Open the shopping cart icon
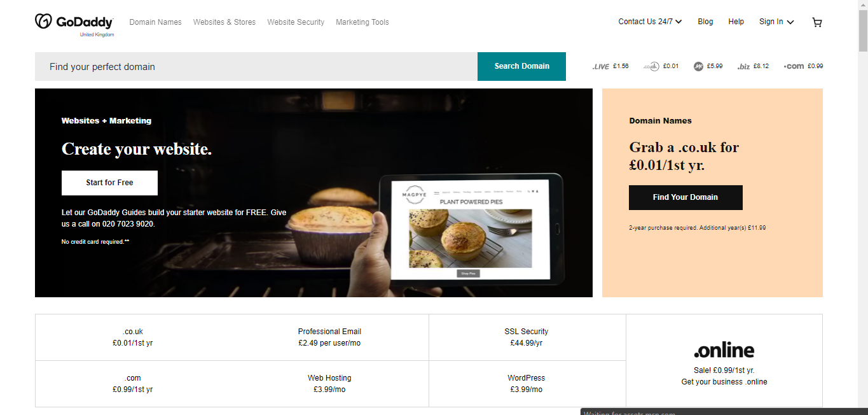The image size is (868, 415). 817,22
